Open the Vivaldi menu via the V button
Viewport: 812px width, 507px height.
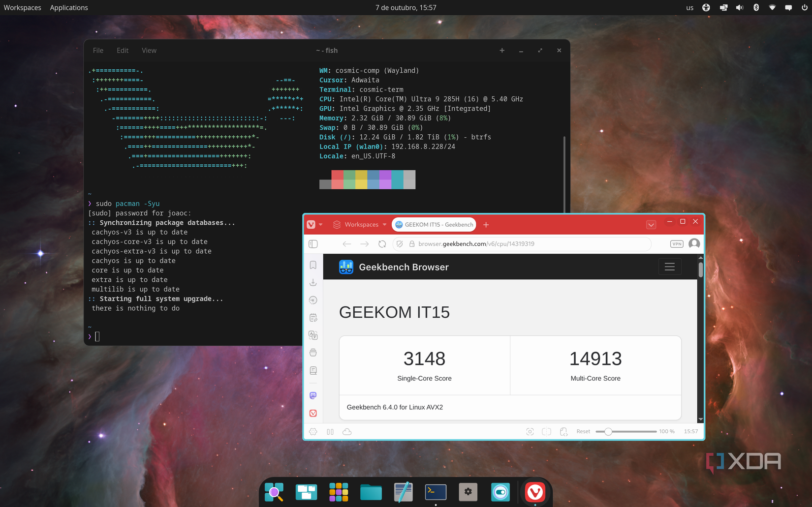312,224
